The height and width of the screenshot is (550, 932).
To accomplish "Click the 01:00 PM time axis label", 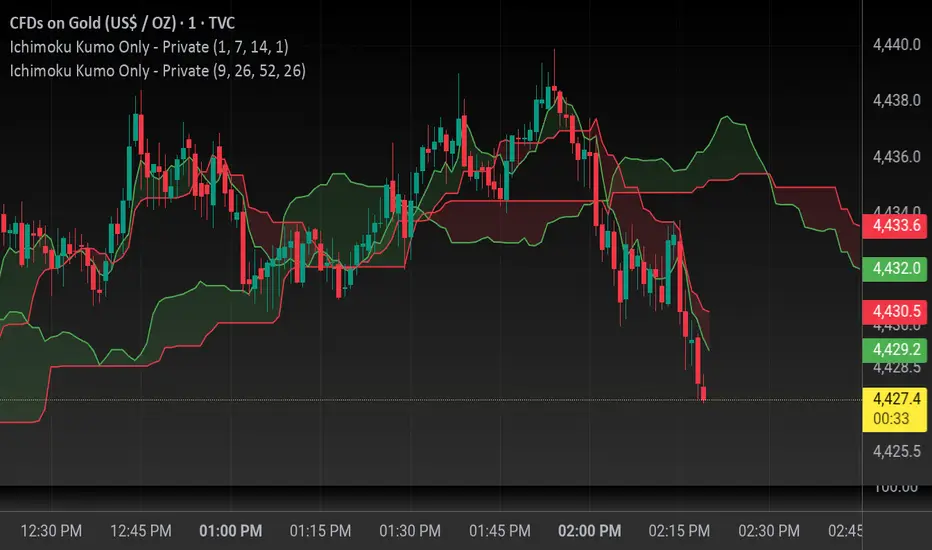I will (231, 531).
